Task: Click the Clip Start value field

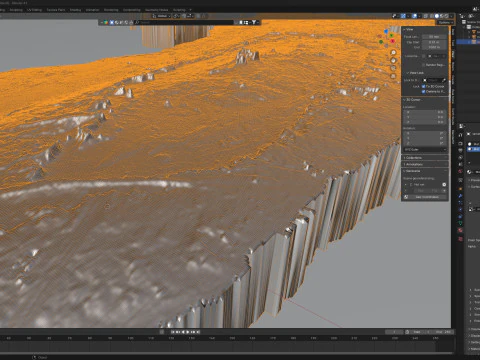Action: [434, 42]
